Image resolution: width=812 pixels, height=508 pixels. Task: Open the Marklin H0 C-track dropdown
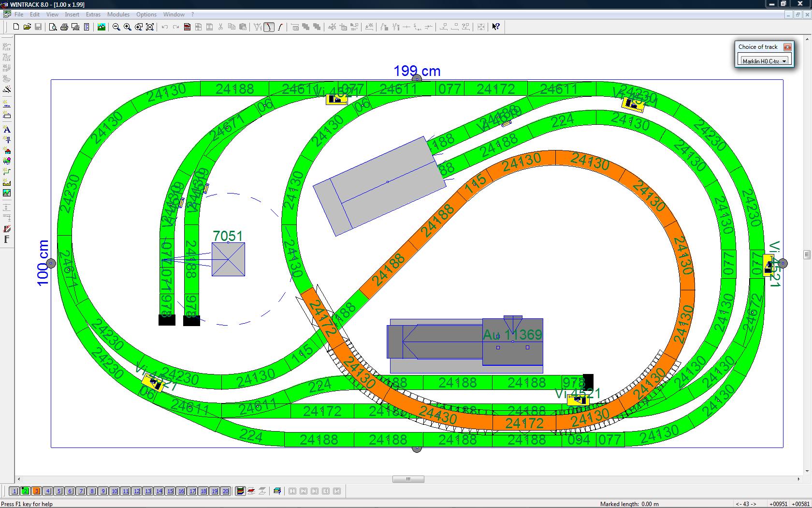[x=764, y=61]
